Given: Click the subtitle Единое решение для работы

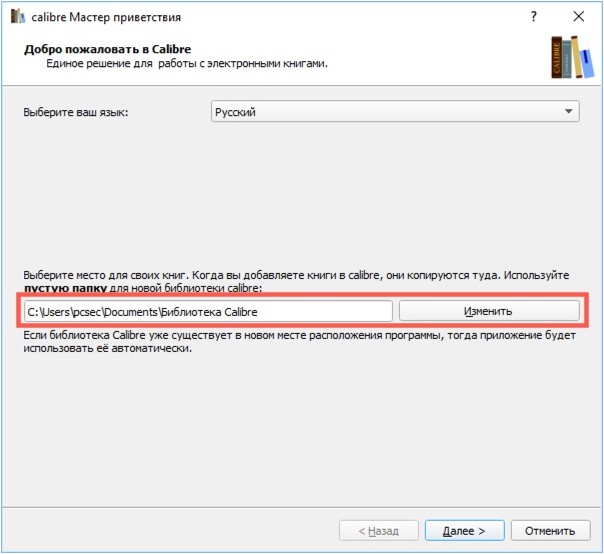Looking at the screenshot, I should point(187,63).
